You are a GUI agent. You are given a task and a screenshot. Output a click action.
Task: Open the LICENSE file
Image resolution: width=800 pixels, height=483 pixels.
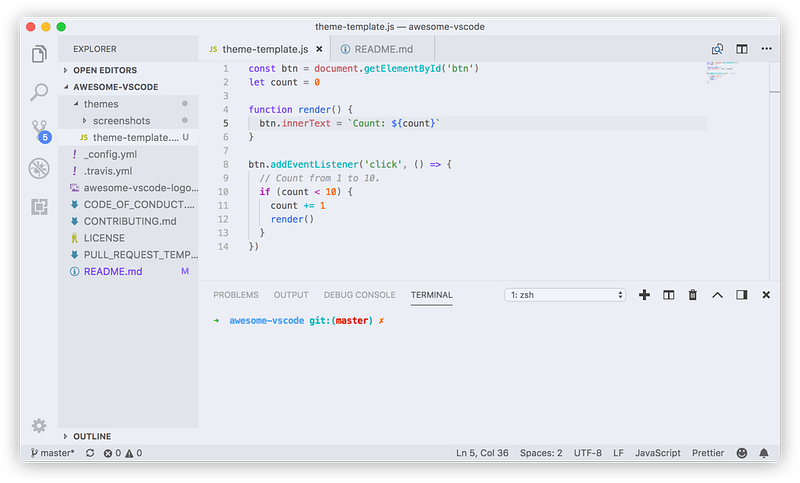128,238
